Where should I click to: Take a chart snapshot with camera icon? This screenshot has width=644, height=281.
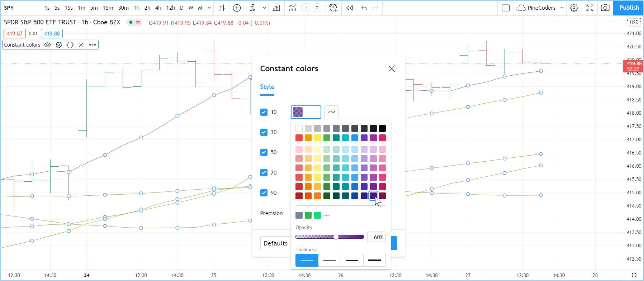coord(605,8)
